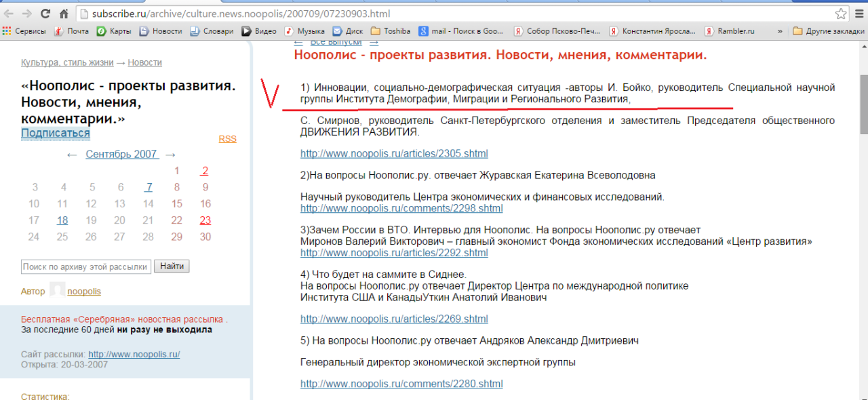The width and height of the screenshot is (868, 400).
Task: Open the Константин Яросла... bookmark
Action: click(x=652, y=31)
